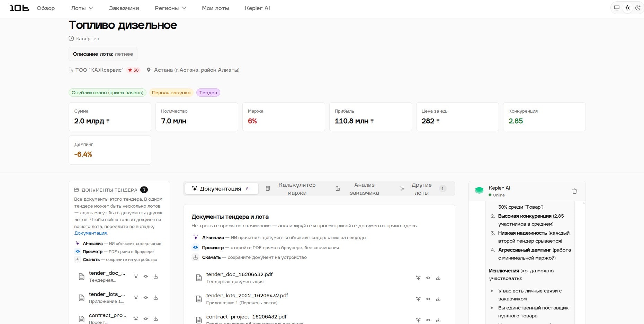Viewport: 644px width, 324px height.
Task: Open the Обзор navigation item
Action: point(46,8)
